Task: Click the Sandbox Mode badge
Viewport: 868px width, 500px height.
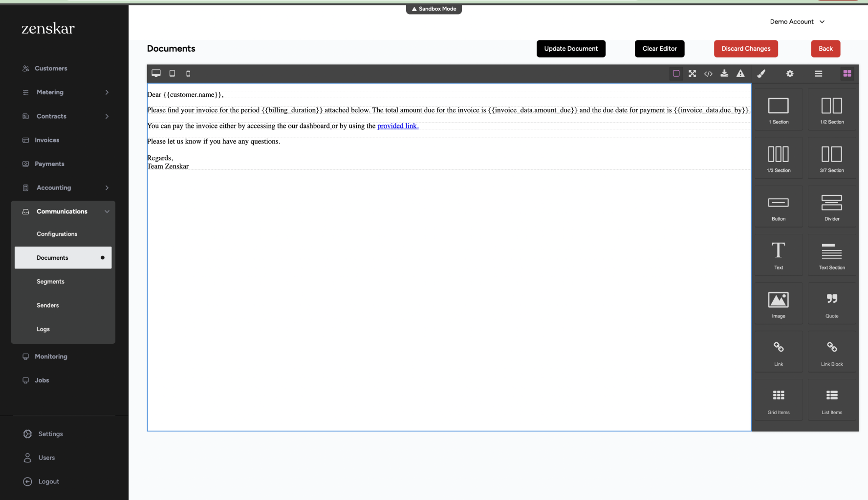Action: point(434,9)
